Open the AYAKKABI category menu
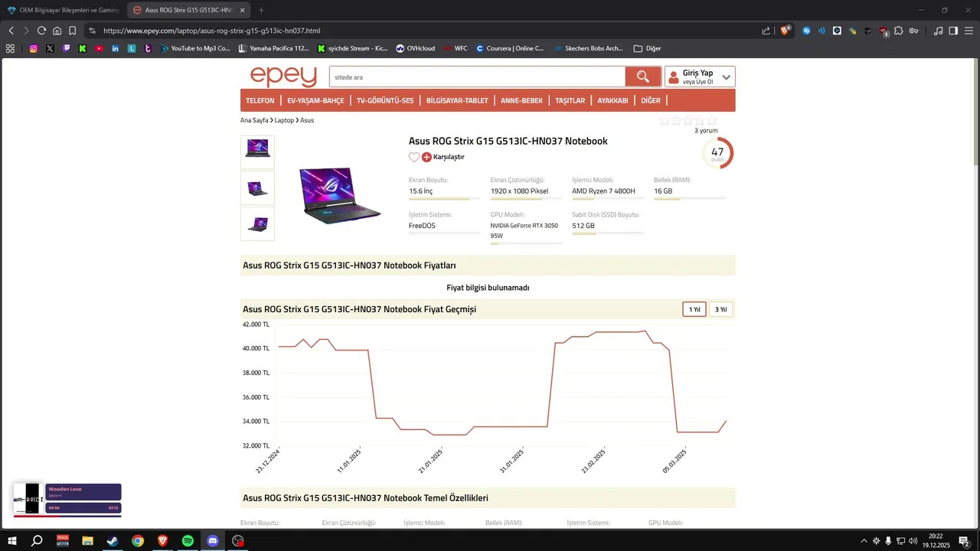The height and width of the screenshot is (551, 980). 612,100
